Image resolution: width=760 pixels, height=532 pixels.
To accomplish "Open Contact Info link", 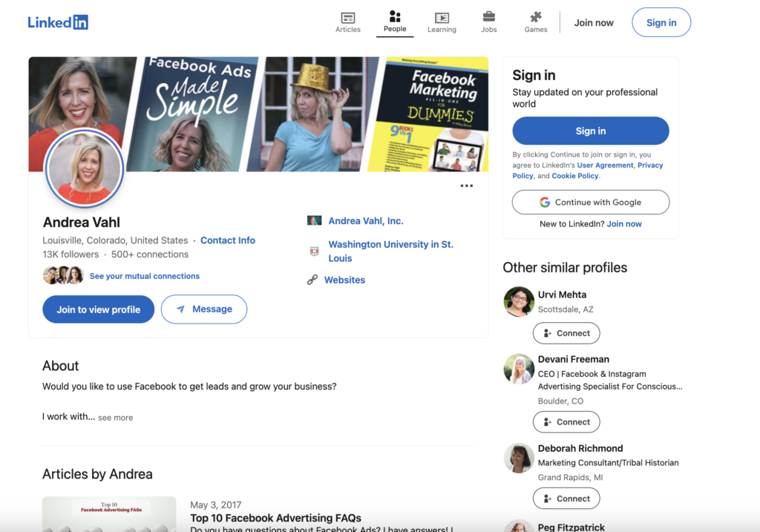I will point(228,240).
